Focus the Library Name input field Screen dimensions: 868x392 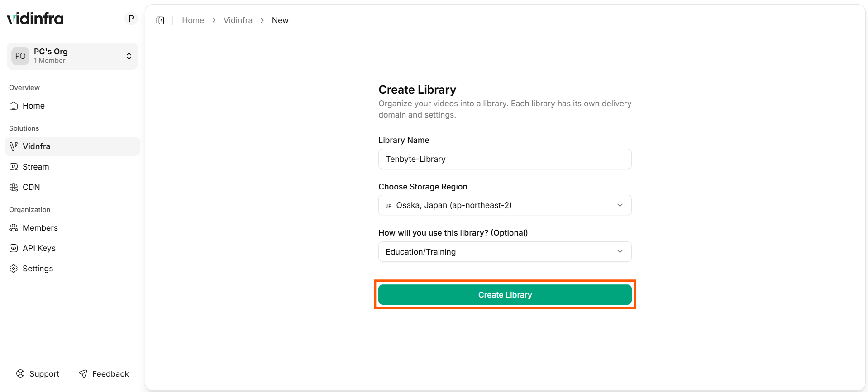point(505,159)
